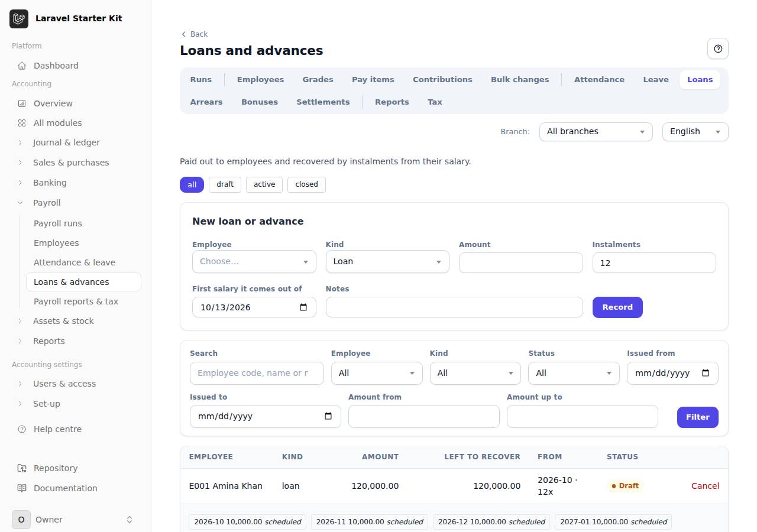
Task: Click the Record button
Action: (617, 307)
